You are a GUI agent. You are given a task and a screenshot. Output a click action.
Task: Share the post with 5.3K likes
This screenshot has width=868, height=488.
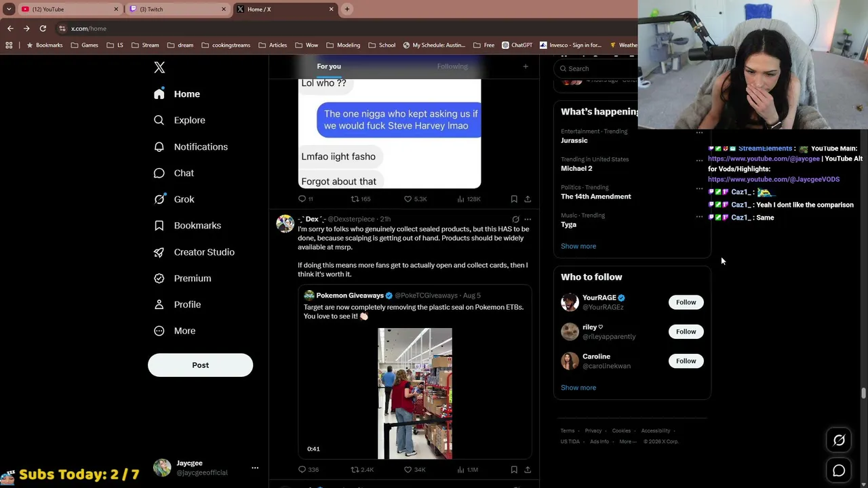tap(528, 199)
